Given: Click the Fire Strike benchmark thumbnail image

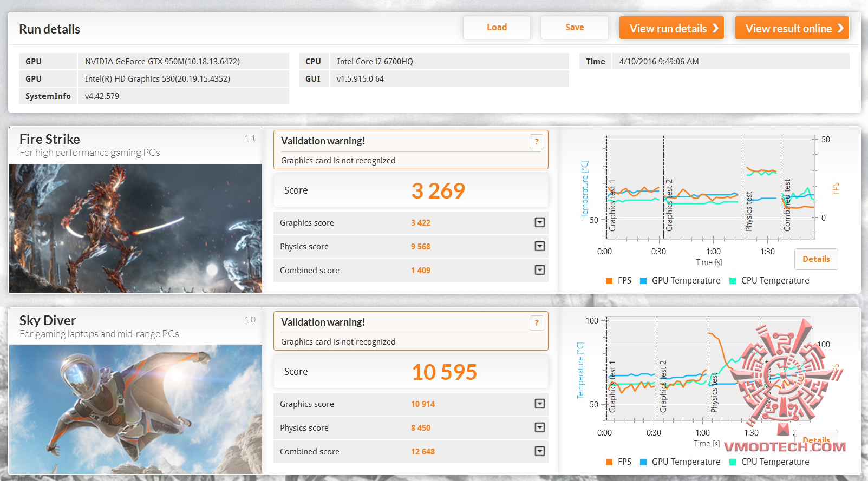Looking at the screenshot, I should [x=135, y=228].
